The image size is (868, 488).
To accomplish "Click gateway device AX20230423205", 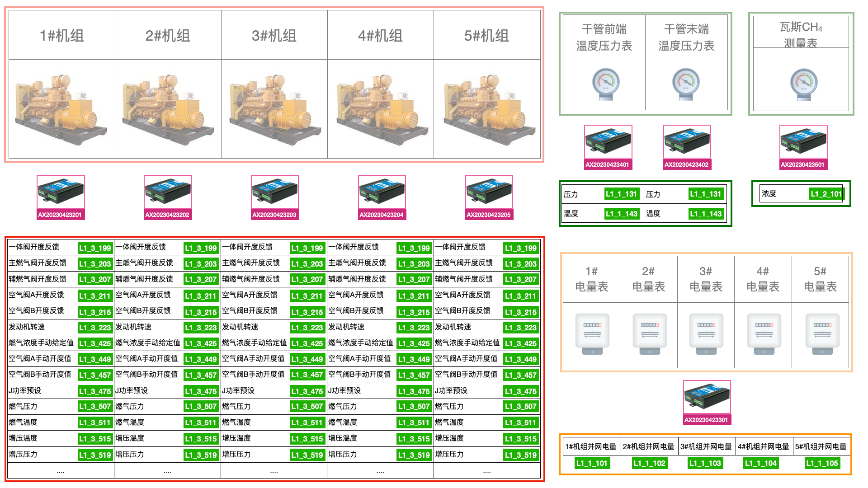I will pos(489,192).
